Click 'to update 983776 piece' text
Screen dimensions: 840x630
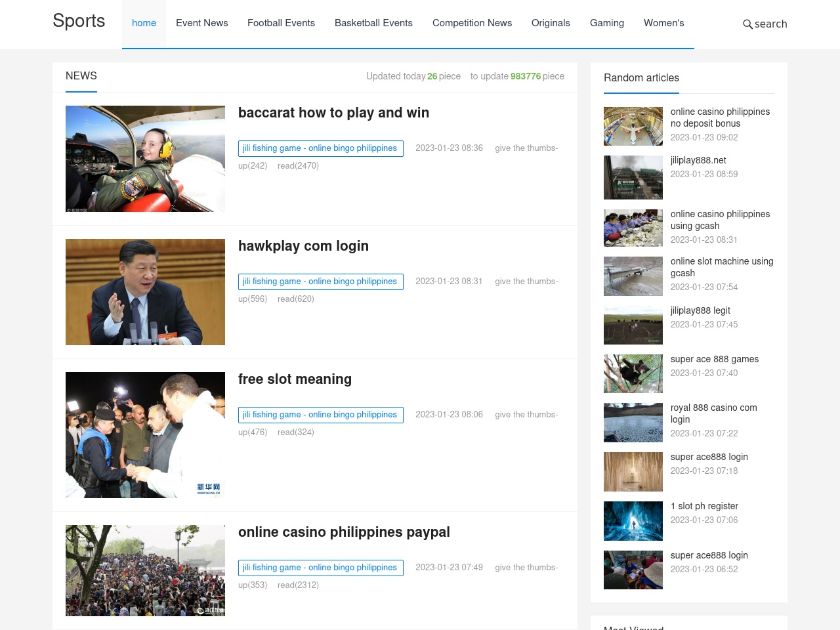(x=517, y=76)
